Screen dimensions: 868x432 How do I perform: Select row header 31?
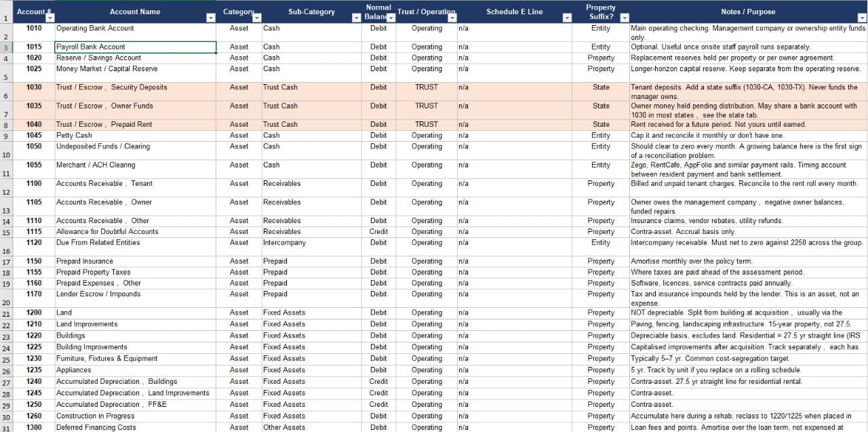click(x=6, y=427)
